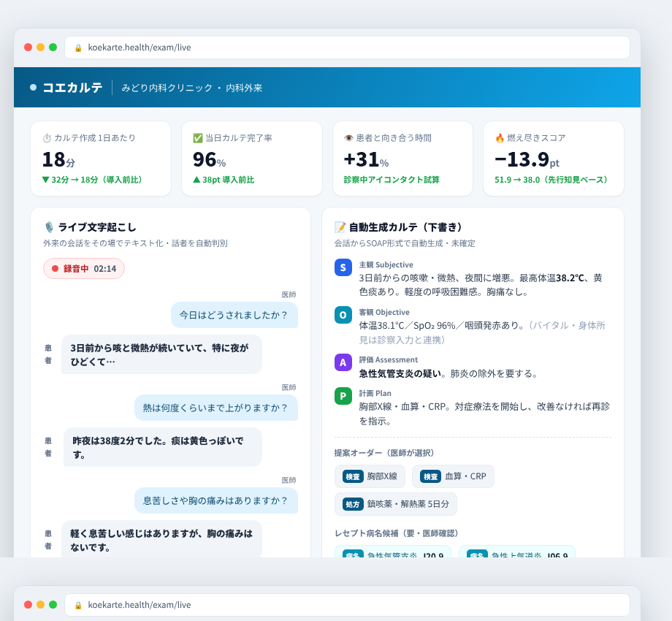Click the red recording dot indicator
Image resolution: width=672 pixels, height=621 pixels.
(x=55, y=269)
